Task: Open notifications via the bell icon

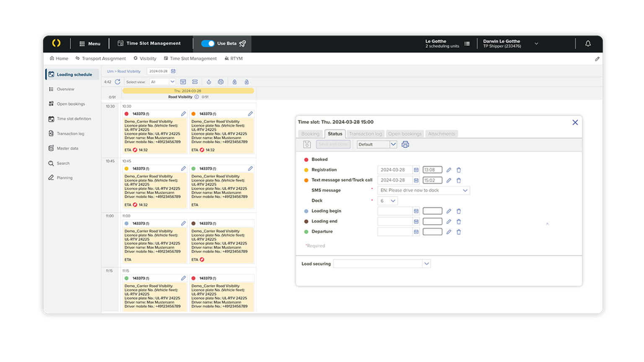Action: pos(588,44)
